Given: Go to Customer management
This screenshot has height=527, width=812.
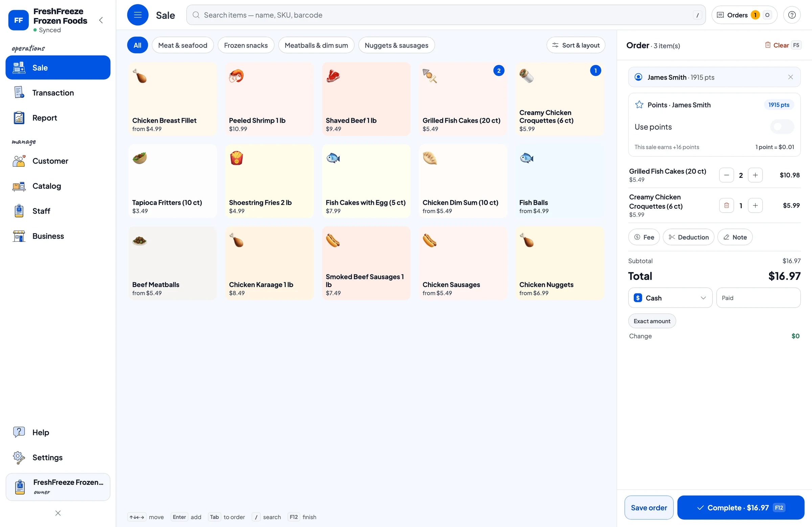Looking at the screenshot, I should 58,161.
